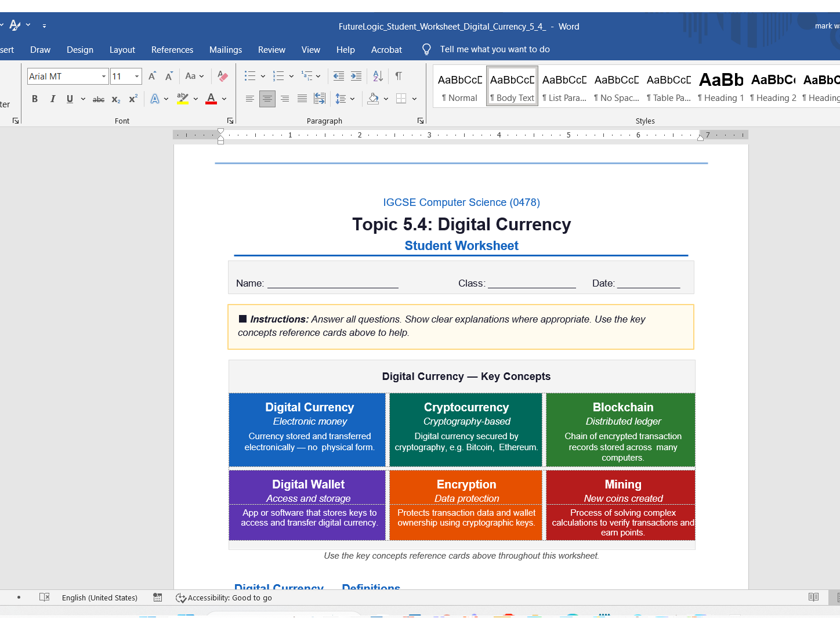This screenshot has height=630, width=840.
Task: Open Font dialog launcher
Action: (230, 121)
